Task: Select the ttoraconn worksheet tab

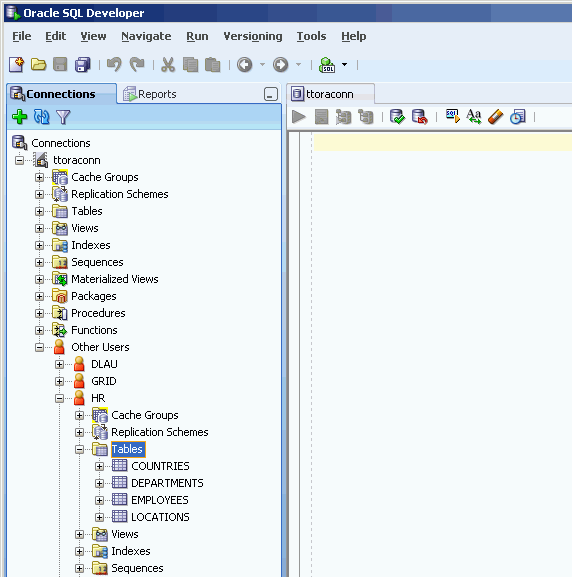Action: (x=330, y=94)
